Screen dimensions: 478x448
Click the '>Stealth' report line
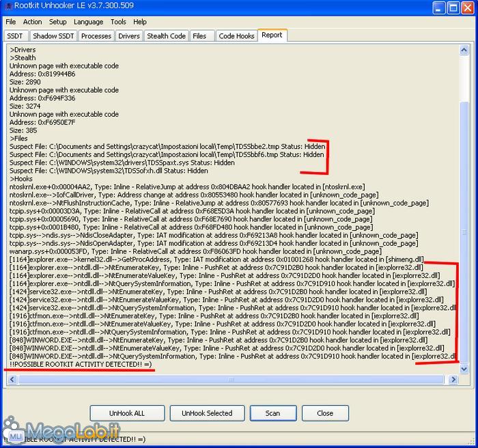23,57
